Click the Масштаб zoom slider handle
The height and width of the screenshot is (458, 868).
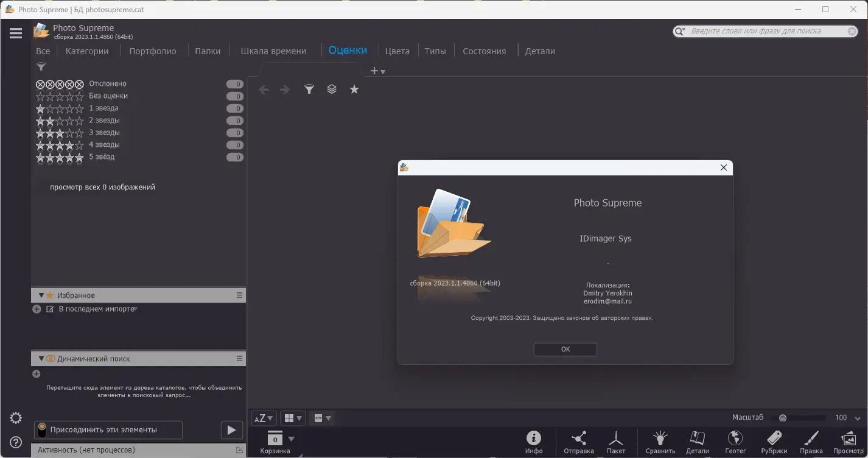click(x=783, y=418)
